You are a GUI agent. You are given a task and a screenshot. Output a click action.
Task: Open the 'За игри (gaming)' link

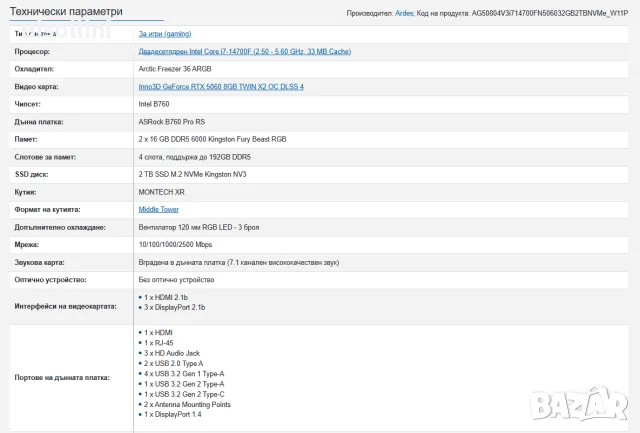tap(165, 34)
